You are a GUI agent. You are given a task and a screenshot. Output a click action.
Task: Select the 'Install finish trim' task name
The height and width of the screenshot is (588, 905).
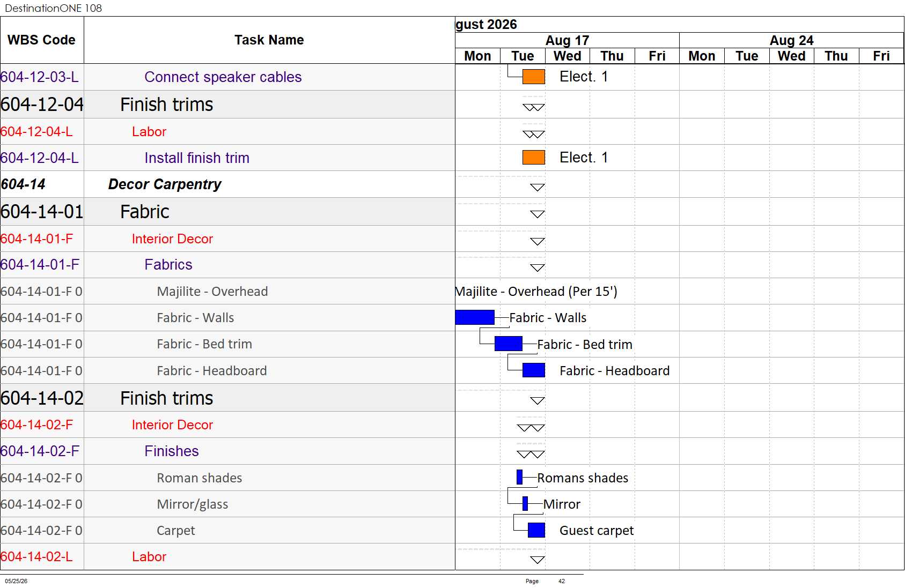197,158
